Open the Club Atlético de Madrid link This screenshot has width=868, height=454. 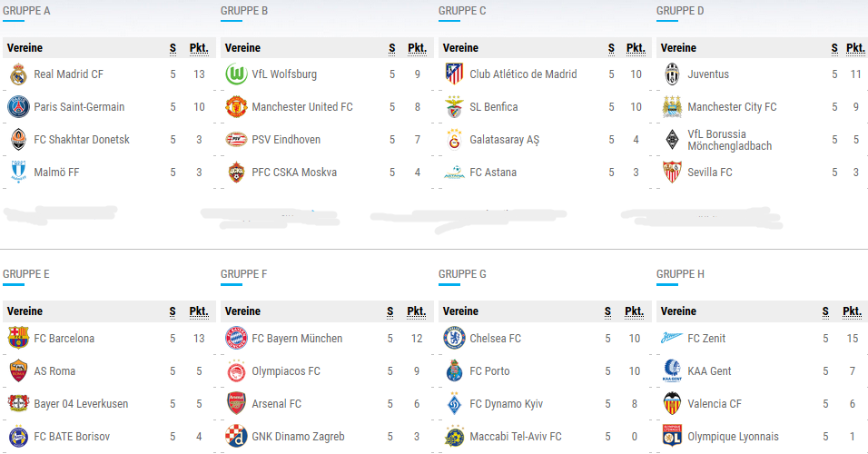[x=523, y=74]
